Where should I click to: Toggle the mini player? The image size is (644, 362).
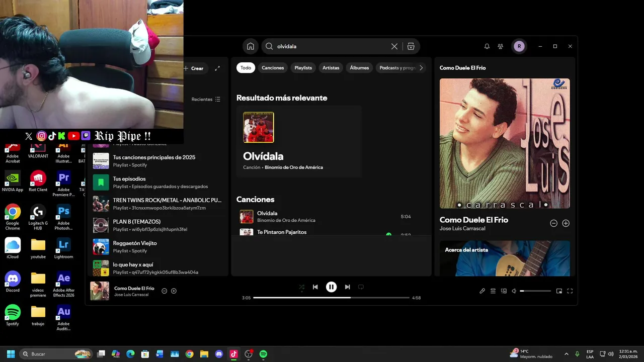559,291
